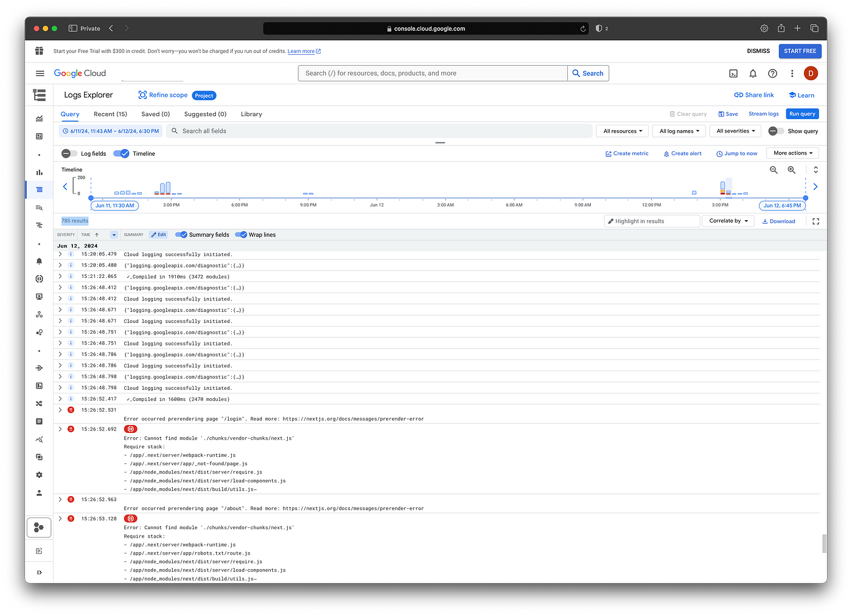Open the All resources dropdown

pyautogui.click(x=623, y=131)
